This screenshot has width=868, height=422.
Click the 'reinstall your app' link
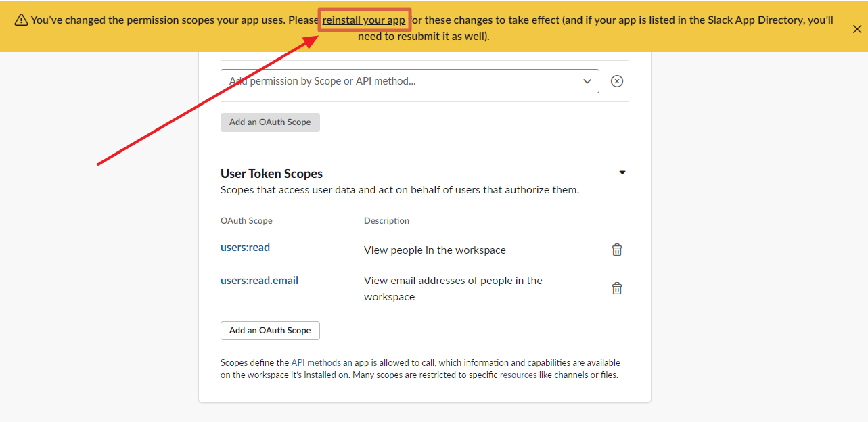click(x=363, y=20)
